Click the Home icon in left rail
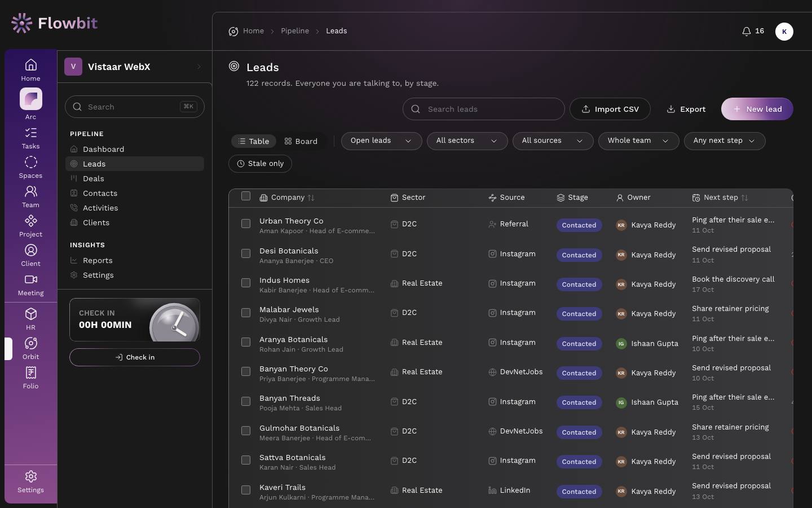The image size is (812, 508). [30, 71]
